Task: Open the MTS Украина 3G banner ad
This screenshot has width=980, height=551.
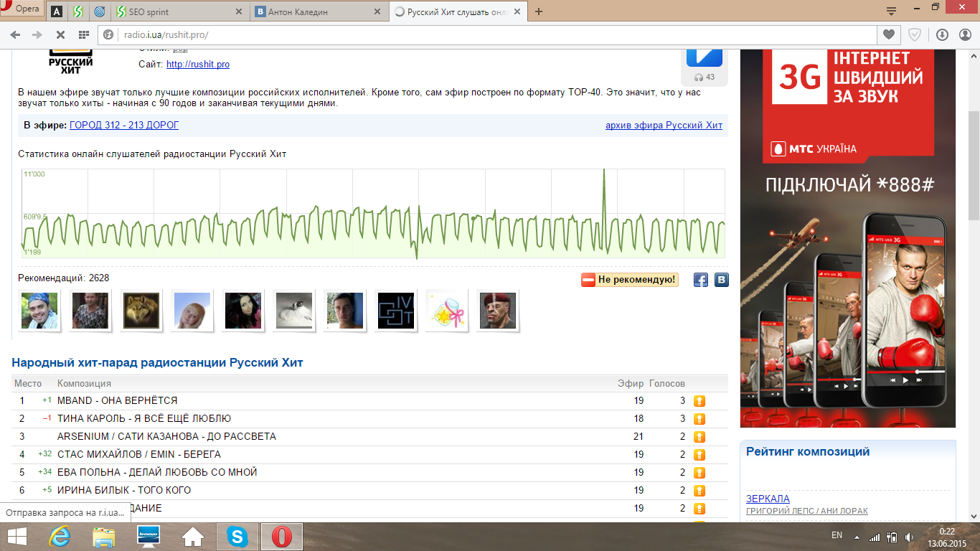Action: coord(848,237)
